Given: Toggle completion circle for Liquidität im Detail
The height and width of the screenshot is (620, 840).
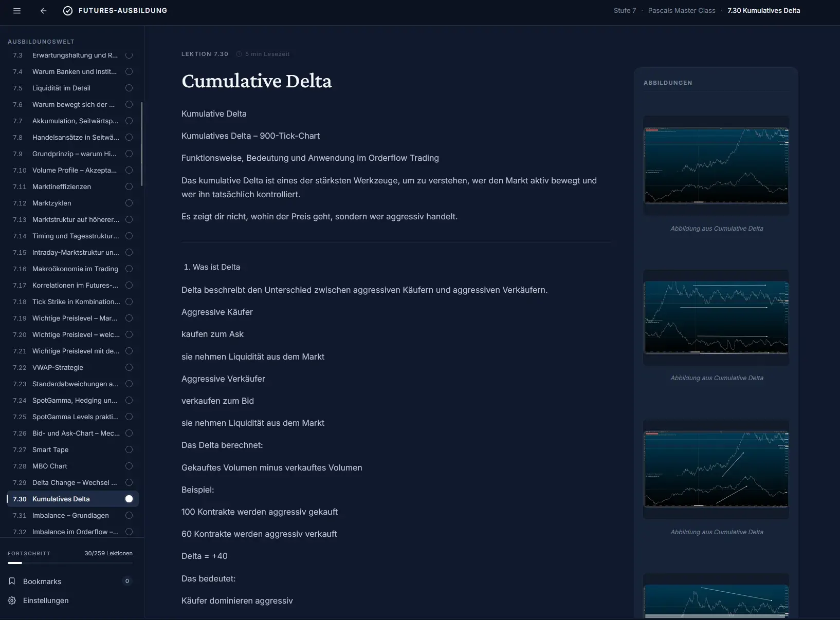Looking at the screenshot, I should pos(129,88).
